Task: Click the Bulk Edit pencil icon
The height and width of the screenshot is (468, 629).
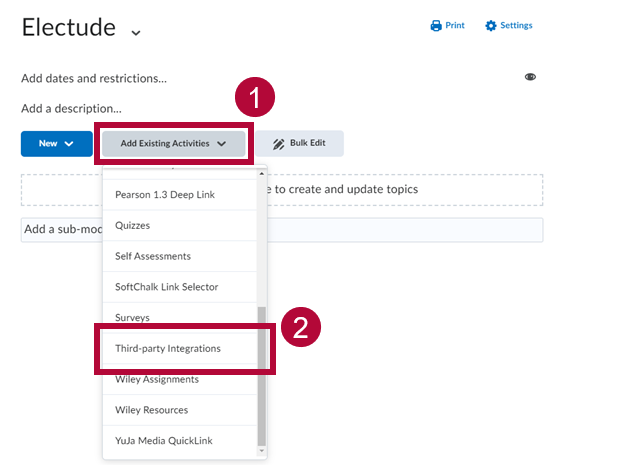Action: 278,143
